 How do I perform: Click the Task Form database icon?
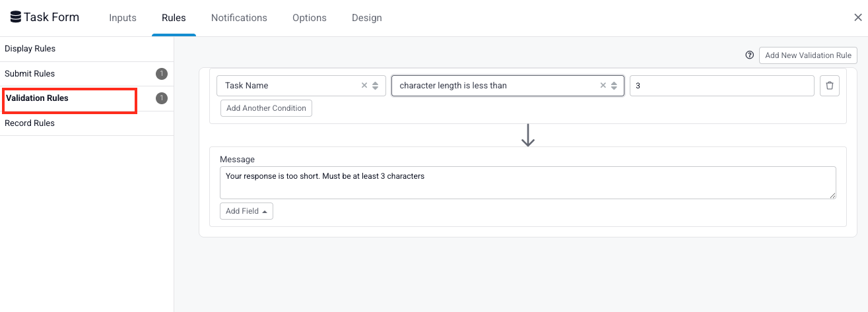tap(16, 18)
